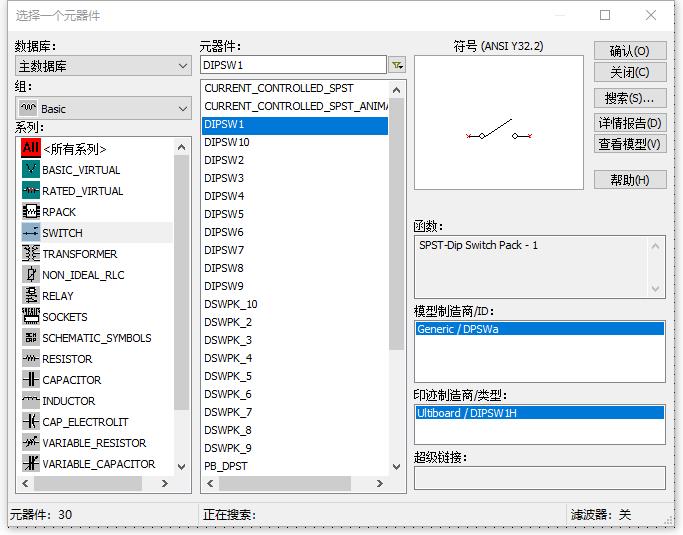Viewport: 683px width, 535px height.
Task: Click the DIPSW1 symbol preview
Action: click(x=499, y=122)
